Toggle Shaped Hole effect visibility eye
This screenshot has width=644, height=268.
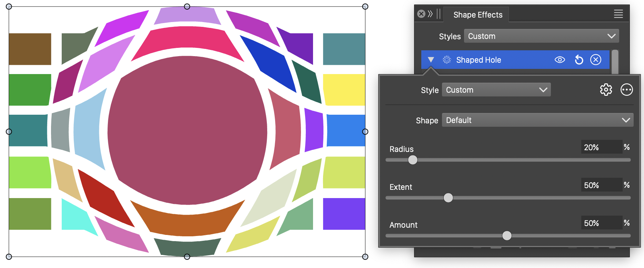click(560, 60)
